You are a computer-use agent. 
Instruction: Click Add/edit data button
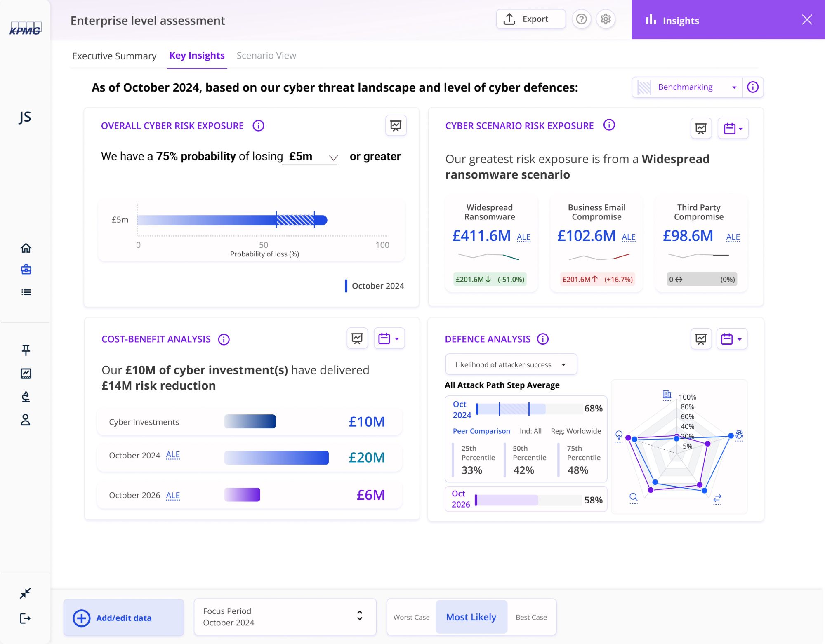click(124, 618)
